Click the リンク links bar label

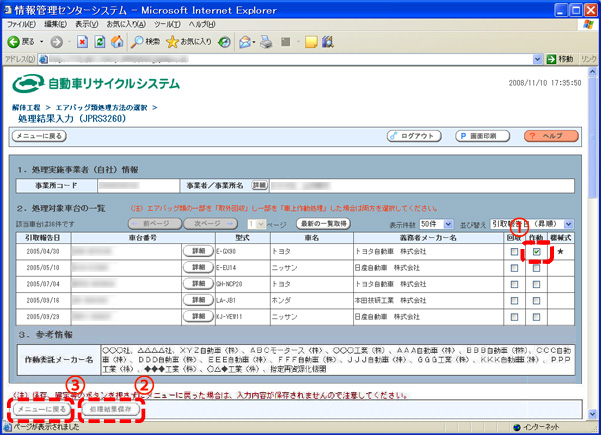[x=588, y=59]
